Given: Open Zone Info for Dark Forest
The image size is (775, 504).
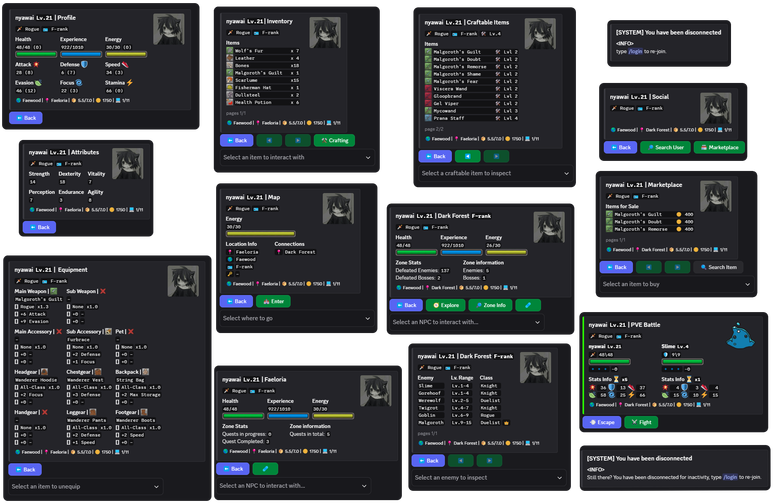Looking at the screenshot, I should (490, 305).
